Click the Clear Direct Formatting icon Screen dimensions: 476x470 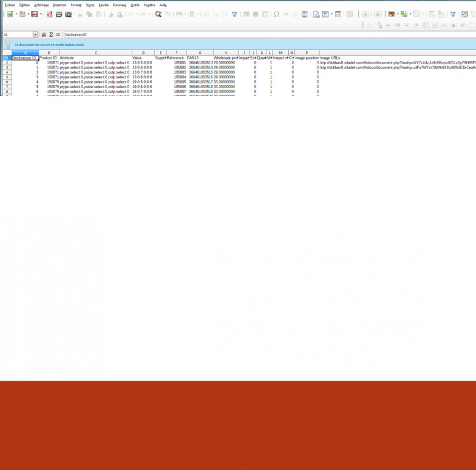pyautogui.click(x=120, y=14)
